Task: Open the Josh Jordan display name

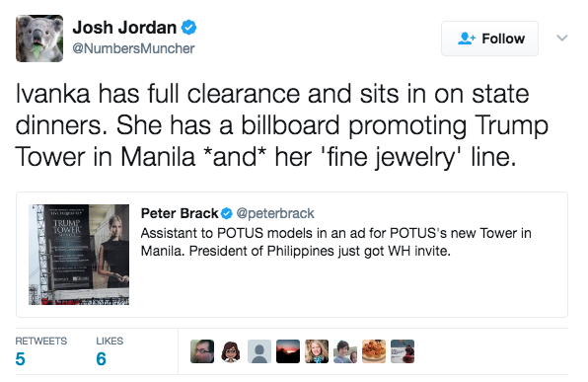Action: [124, 28]
